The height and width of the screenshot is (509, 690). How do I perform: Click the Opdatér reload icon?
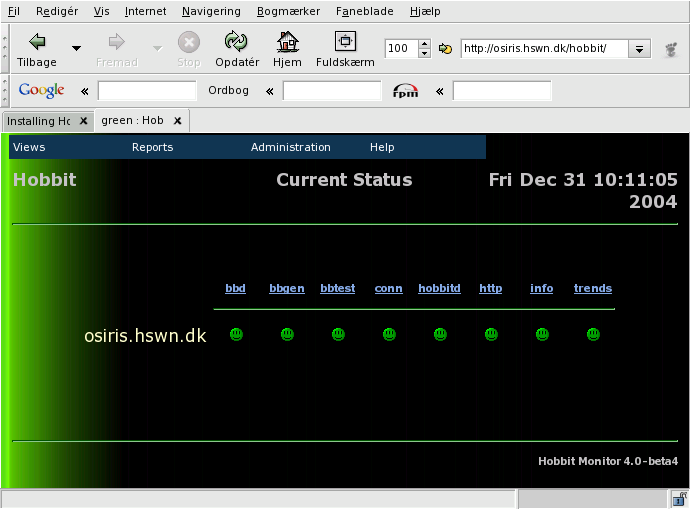click(x=237, y=42)
